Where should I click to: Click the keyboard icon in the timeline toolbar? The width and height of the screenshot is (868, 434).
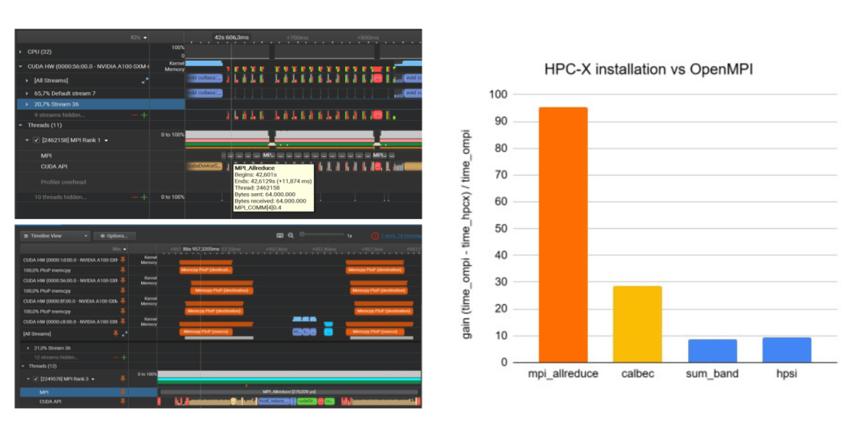(280, 236)
